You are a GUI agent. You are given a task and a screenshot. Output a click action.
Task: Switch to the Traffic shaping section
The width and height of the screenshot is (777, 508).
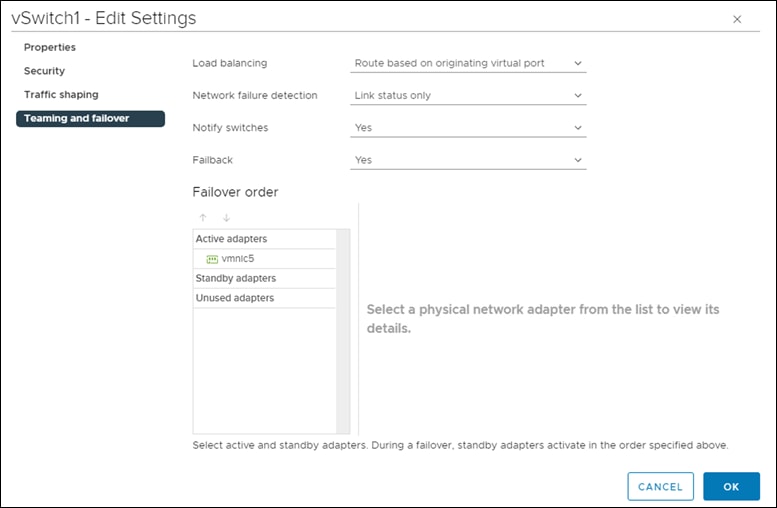click(61, 95)
